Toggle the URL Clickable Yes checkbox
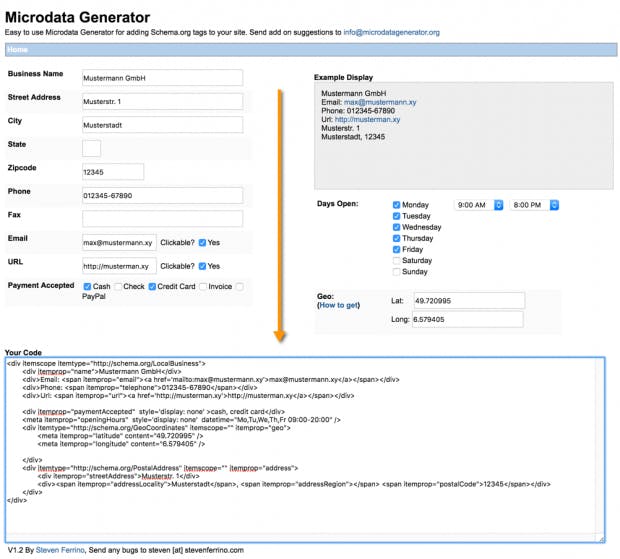 202,266
